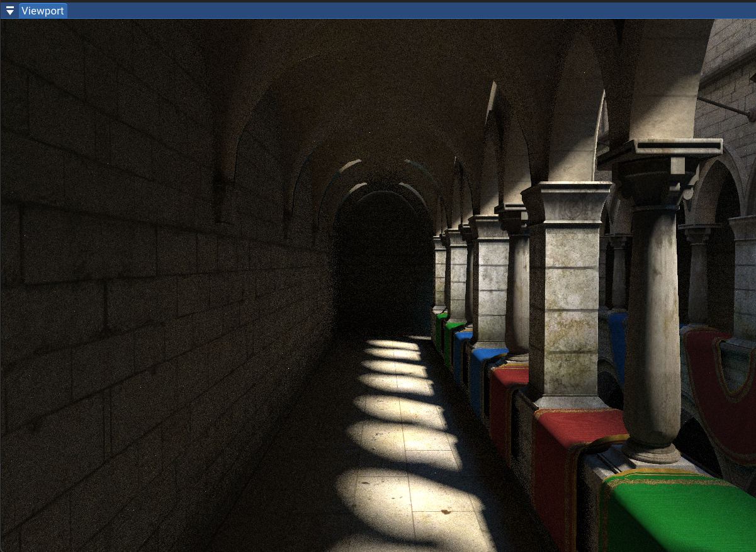Click the small distant green drape
Screen dimensions: 756x552
[441, 327]
